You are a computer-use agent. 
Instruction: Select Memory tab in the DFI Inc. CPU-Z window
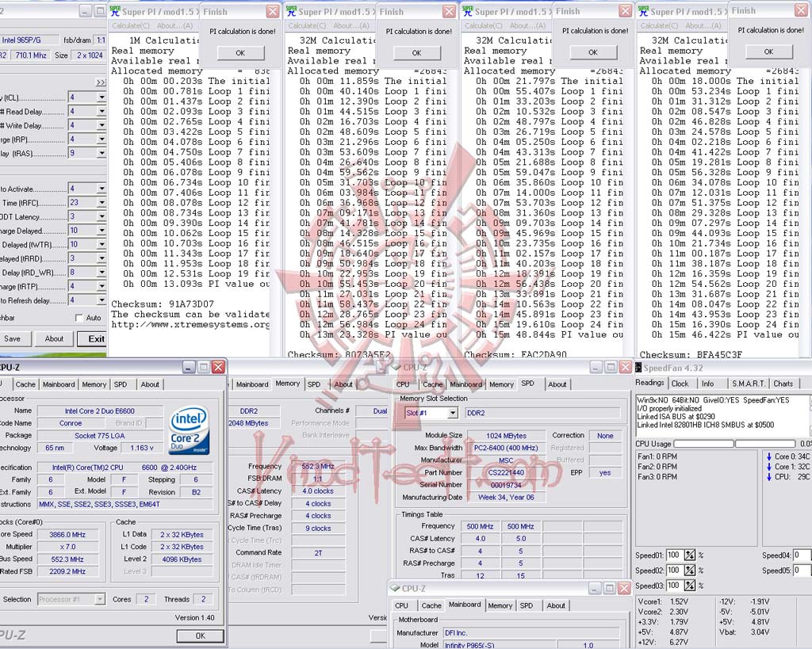[x=500, y=605]
